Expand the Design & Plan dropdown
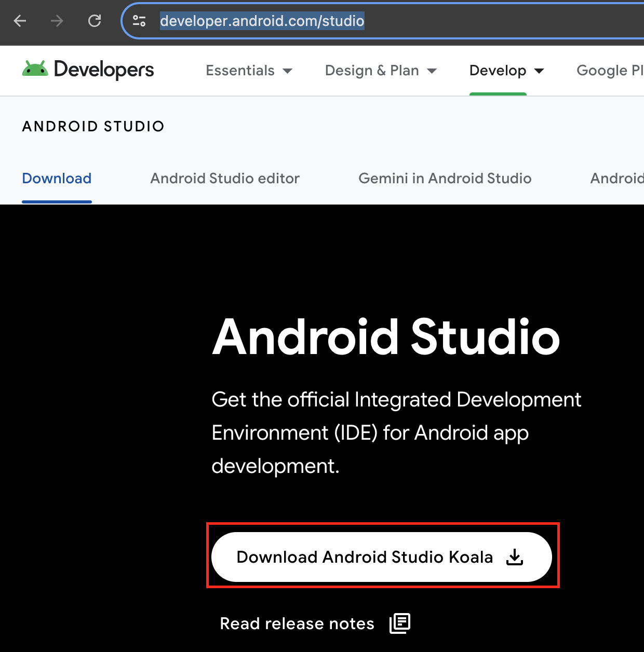The image size is (644, 652). click(381, 71)
